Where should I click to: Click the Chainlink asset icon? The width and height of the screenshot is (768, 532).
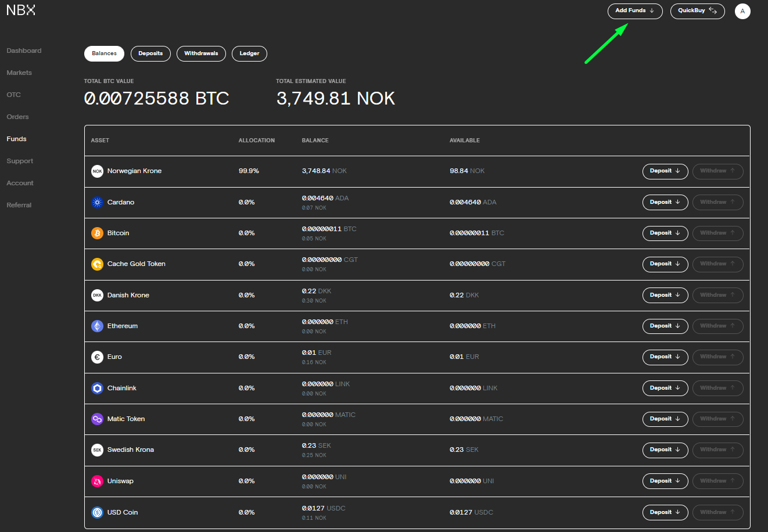(97, 388)
